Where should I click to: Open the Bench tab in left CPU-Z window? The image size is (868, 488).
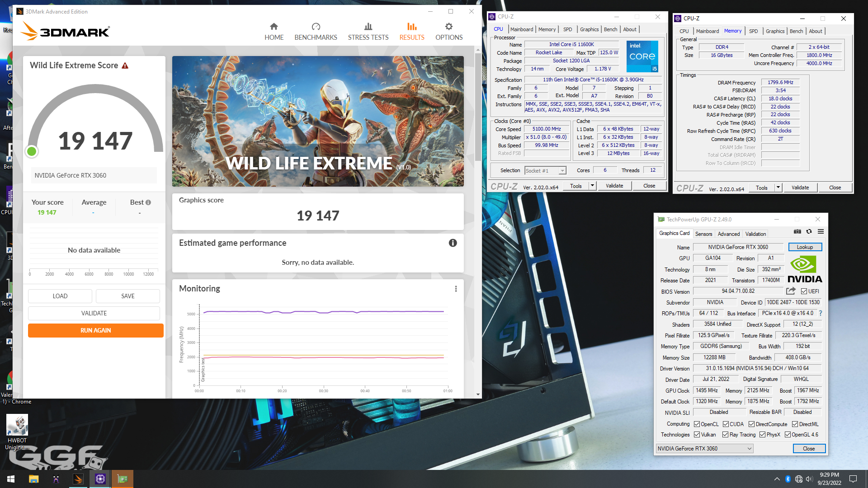pyautogui.click(x=610, y=29)
